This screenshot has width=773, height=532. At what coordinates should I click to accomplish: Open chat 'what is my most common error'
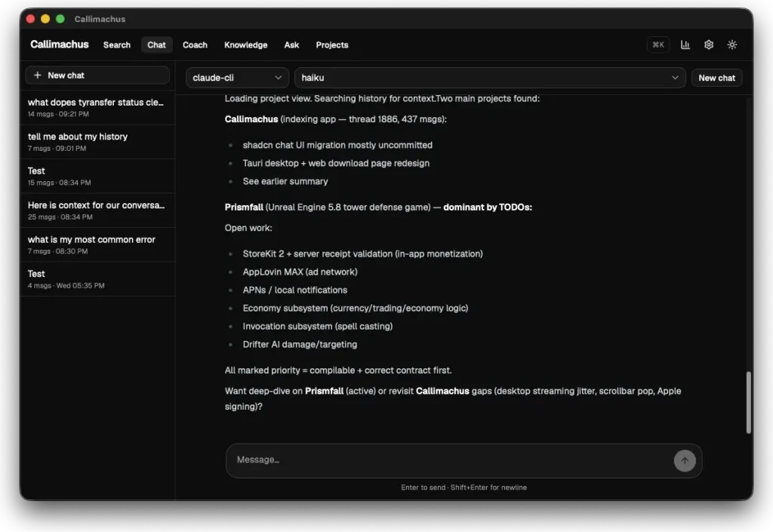pos(97,244)
